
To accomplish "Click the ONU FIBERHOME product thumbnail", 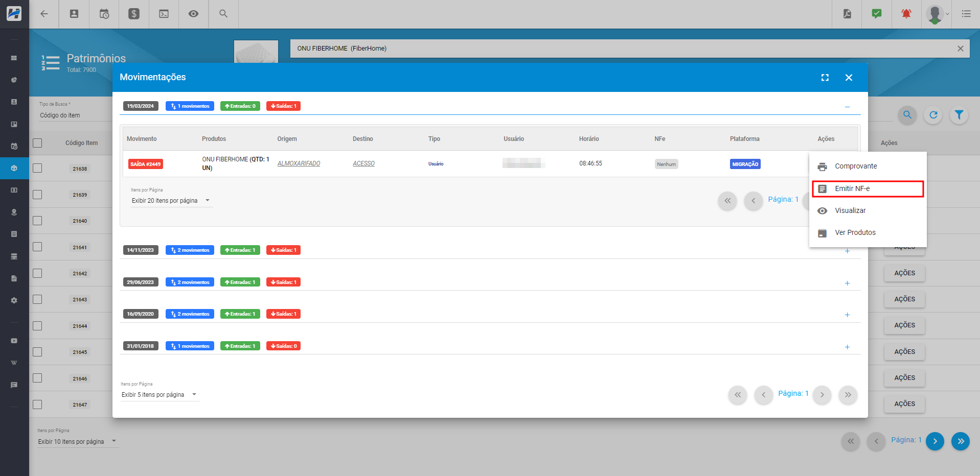I will pos(256,52).
